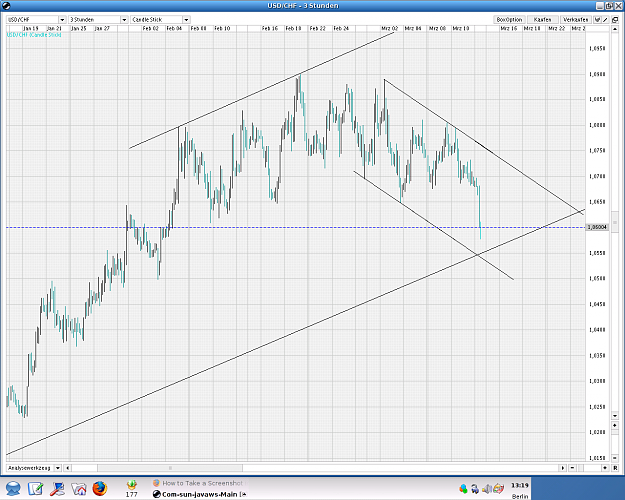Viewport: 625px width, 500px height.
Task: Click the USD/CHF (Candle Stick) legend label
Action: point(34,35)
